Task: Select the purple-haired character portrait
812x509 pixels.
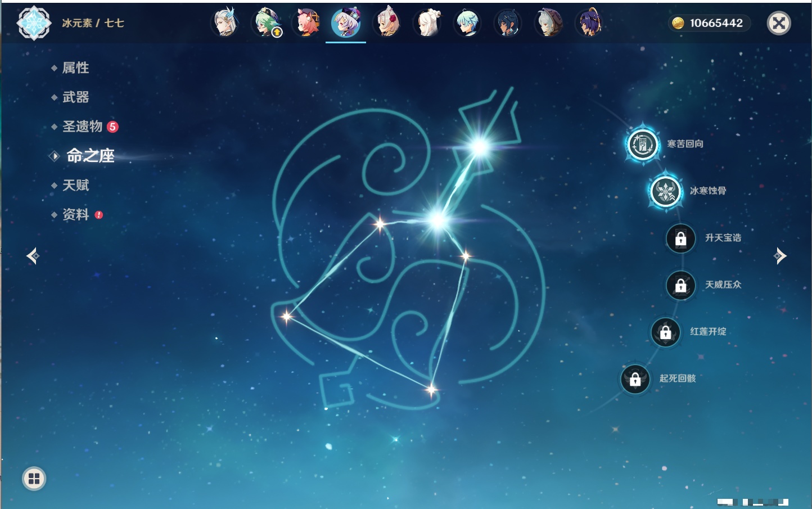Action: (589, 23)
